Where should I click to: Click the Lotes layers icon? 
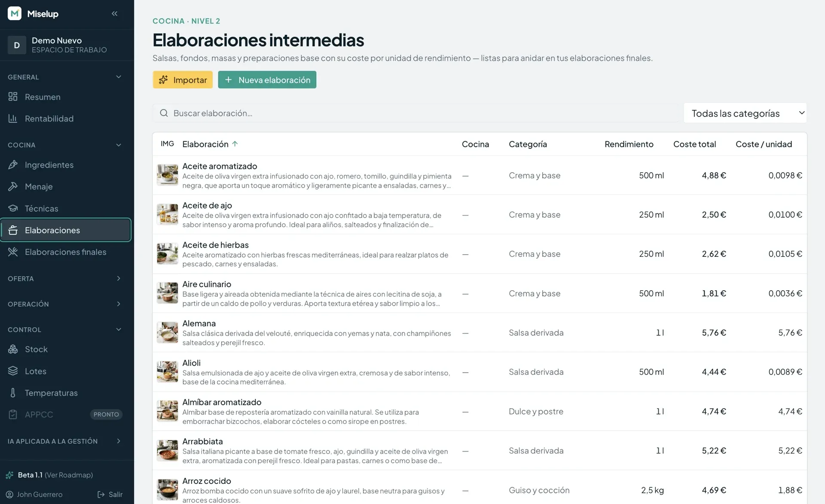coord(13,371)
